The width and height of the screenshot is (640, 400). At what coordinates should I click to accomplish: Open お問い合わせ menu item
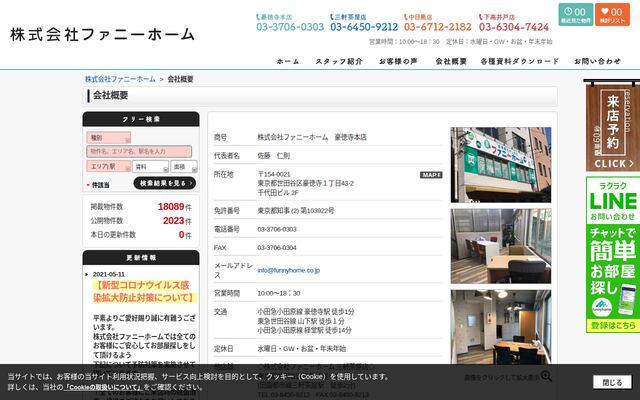coord(597,61)
